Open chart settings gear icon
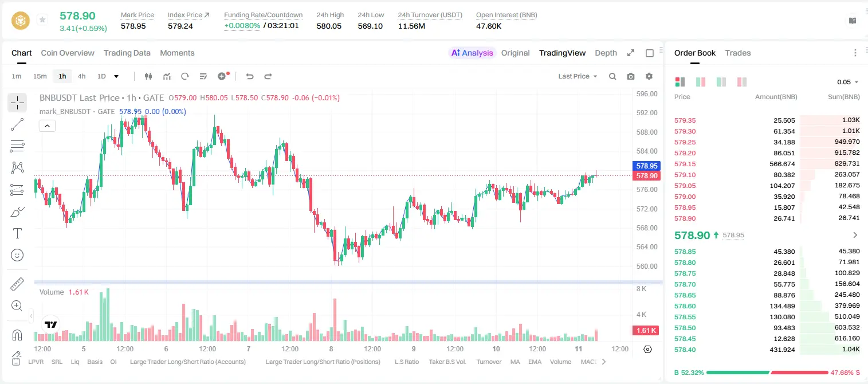This screenshot has width=868, height=384. pos(649,76)
